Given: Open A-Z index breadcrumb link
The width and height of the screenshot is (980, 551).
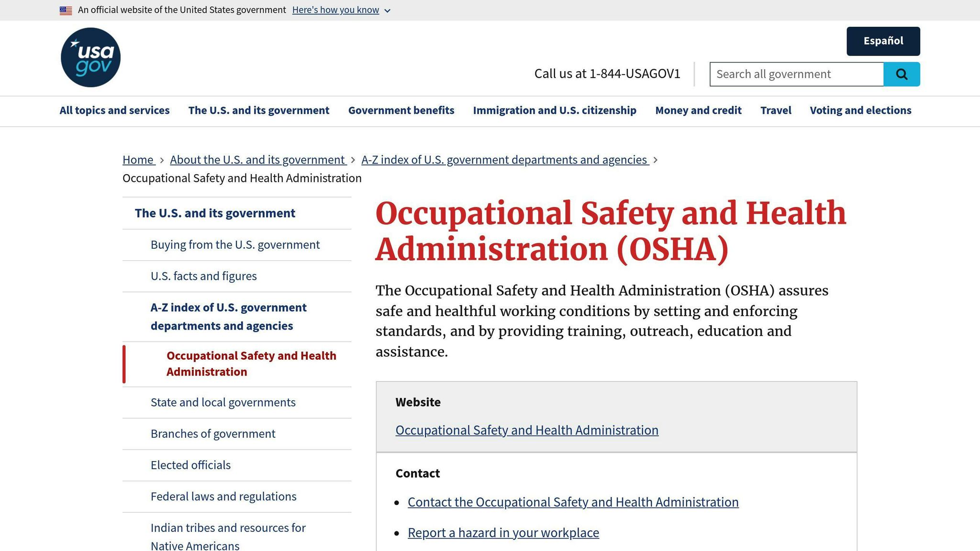Looking at the screenshot, I should click(x=505, y=160).
